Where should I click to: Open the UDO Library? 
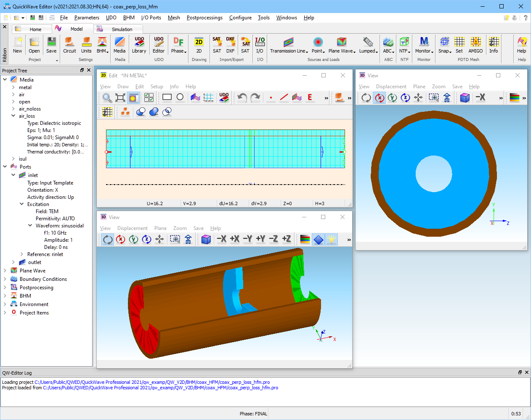(139, 45)
